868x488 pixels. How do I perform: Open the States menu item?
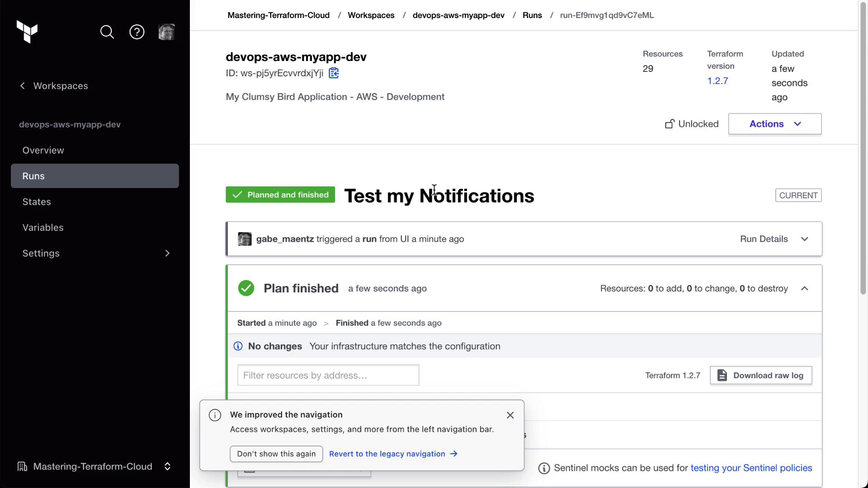click(37, 202)
